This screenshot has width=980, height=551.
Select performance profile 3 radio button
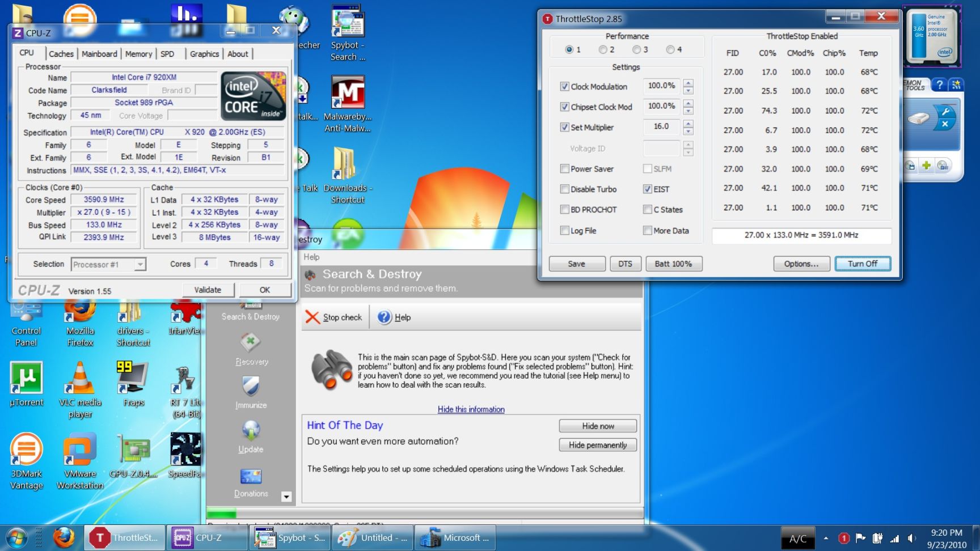point(636,49)
